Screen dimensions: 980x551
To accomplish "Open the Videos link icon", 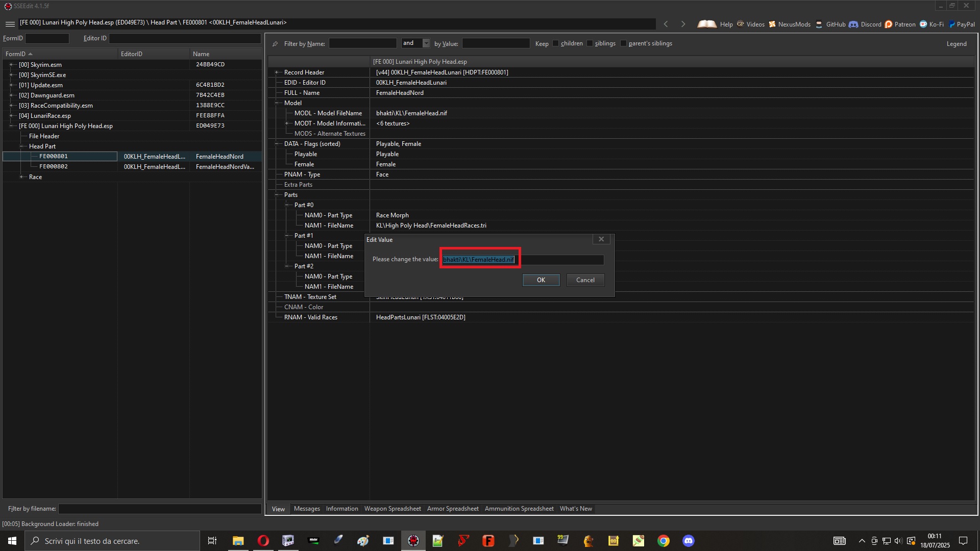I will pyautogui.click(x=741, y=24).
